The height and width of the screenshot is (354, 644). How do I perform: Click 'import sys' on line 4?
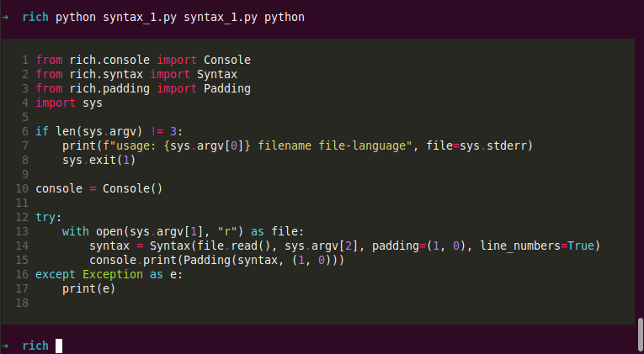pyautogui.click(x=69, y=103)
